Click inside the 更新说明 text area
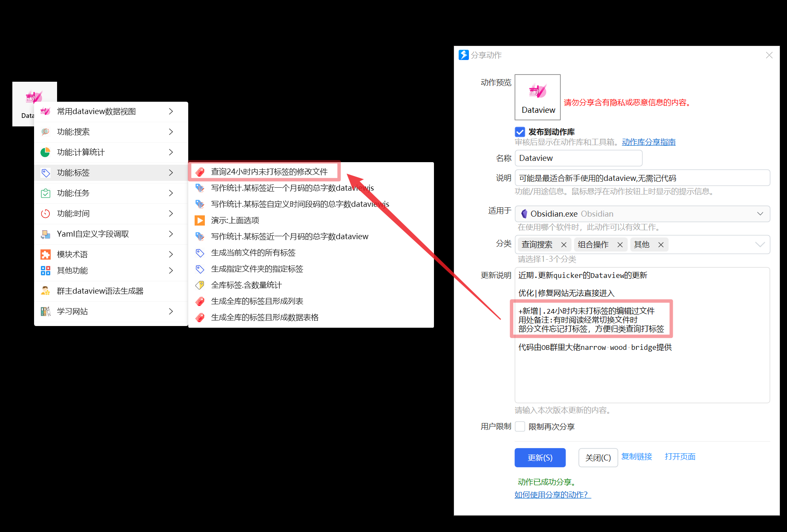 (x=642, y=335)
